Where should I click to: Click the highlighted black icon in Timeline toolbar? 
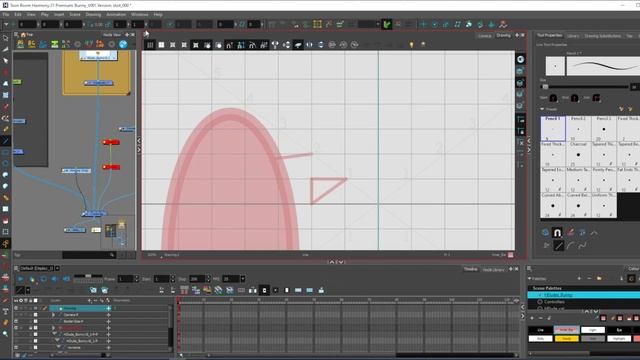(x=264, y=290)
